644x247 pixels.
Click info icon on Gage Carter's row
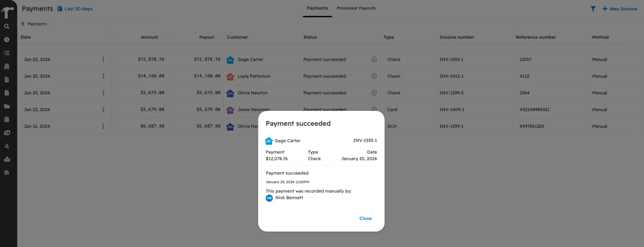(x=374, y=59)
